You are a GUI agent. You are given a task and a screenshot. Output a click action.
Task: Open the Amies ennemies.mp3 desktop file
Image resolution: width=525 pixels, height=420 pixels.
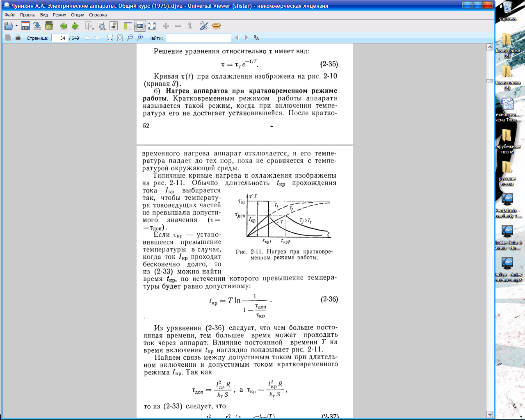pyautogui.click(x=508, y=269)
